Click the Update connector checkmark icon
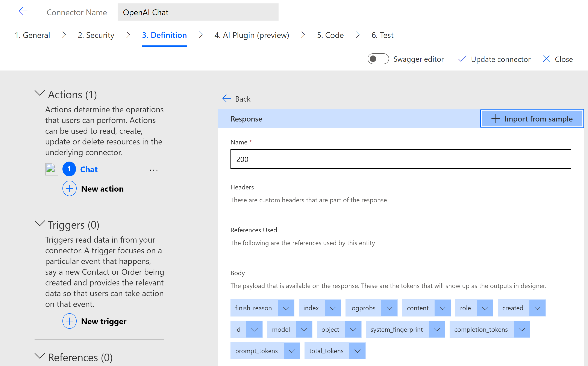 pos(462,59)
